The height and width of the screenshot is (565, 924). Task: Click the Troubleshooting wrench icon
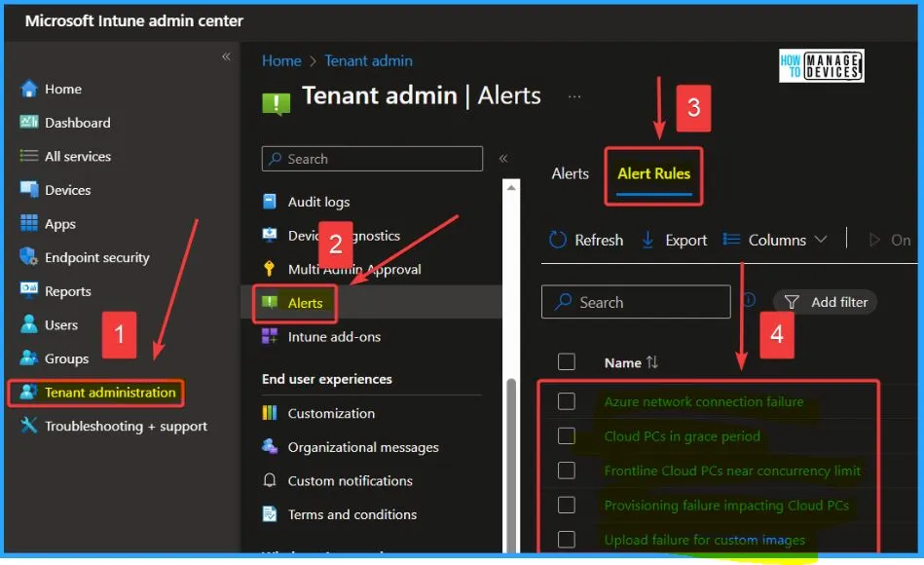click(28, 425)
